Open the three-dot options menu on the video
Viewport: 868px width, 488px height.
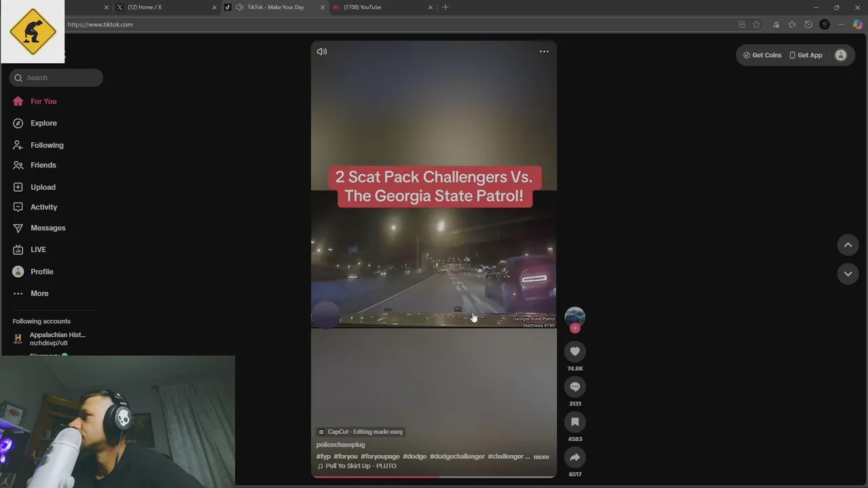(544, 52)
